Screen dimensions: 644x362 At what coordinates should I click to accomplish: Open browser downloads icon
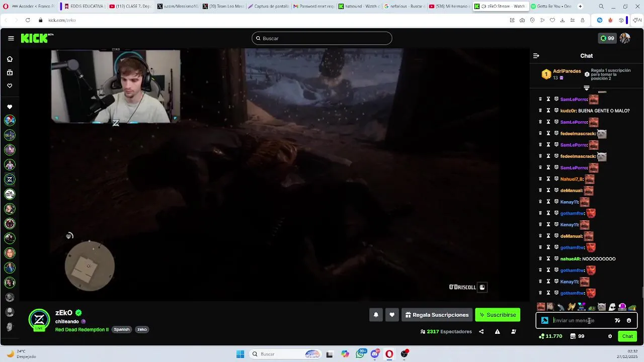(562, 20)
